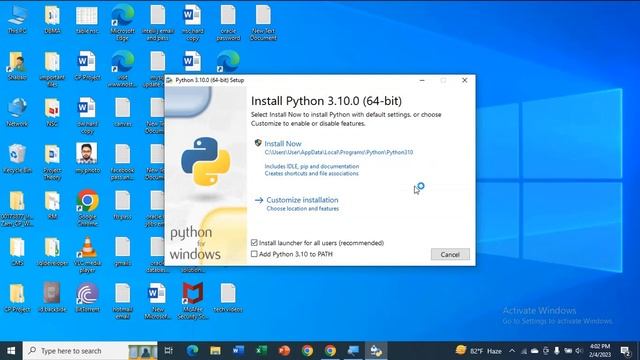Select McAfee Security desktop shortcut
Viewport: 640px width, 360px height.
tap(193, 301)
